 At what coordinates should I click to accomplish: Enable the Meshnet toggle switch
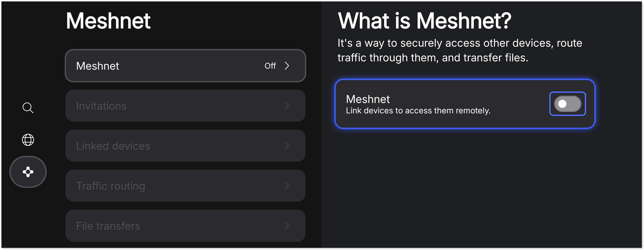click(567, 104)
